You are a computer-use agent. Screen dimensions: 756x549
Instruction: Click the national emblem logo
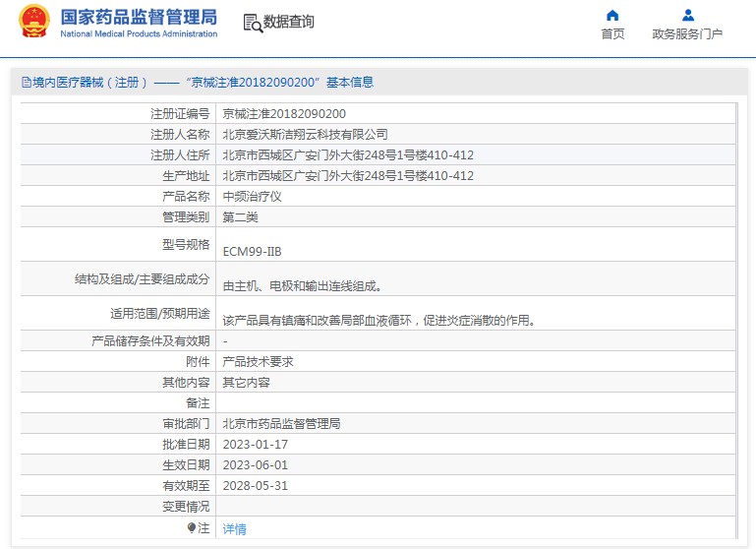tap(34, 22)
